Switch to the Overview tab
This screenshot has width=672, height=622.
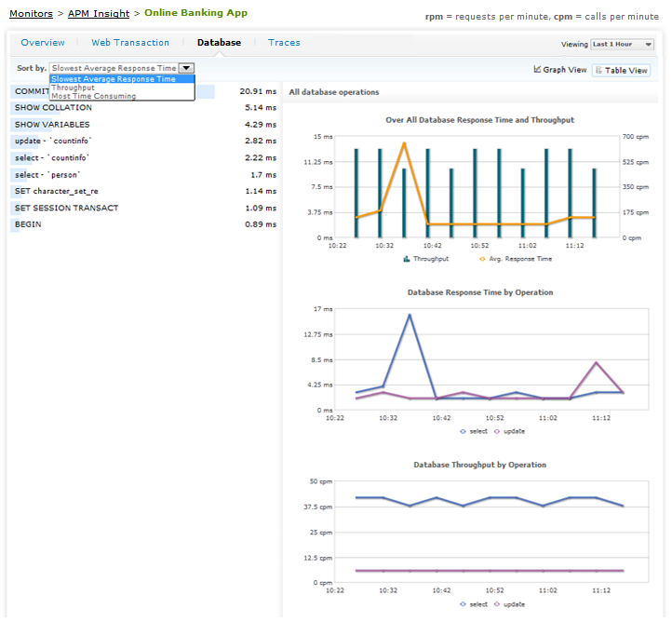[x=43, y=43]
